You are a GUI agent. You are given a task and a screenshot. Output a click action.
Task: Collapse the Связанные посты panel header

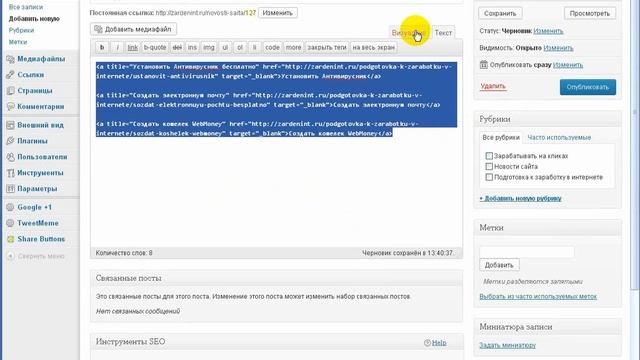click(x=276, y=278)
